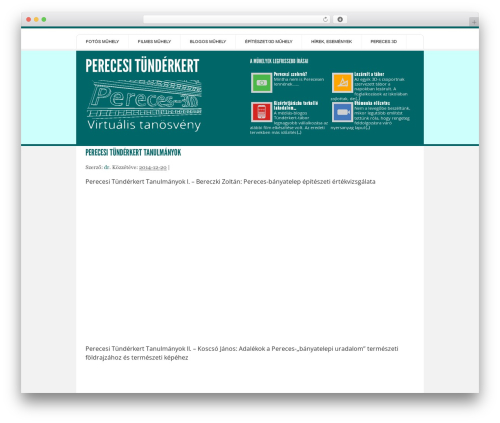Click the author link 'dr.'
Image resolution: width=500 pixels, height=423 pixels.
107,167
